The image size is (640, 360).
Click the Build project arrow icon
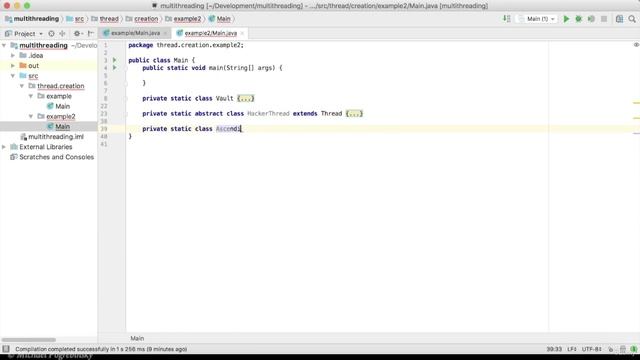[507, 19]
